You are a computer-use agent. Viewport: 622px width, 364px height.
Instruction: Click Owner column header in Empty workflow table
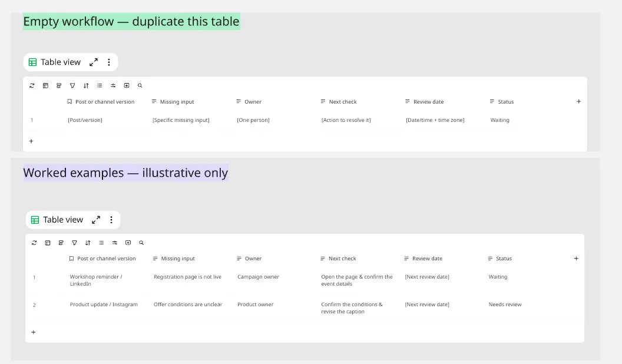(249, 102)
